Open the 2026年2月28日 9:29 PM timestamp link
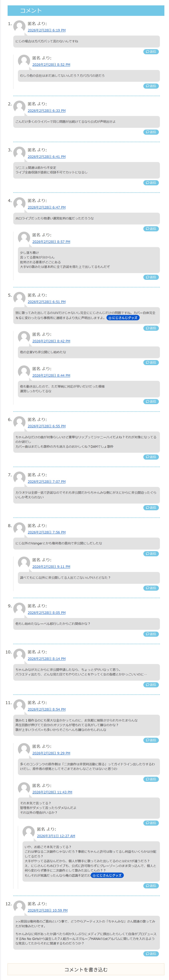 click(51, 753)
